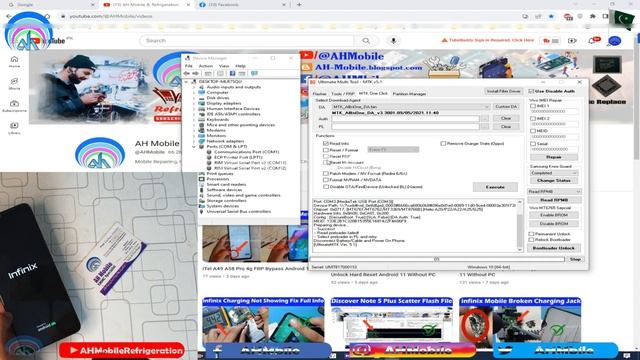Switch to Flasher tab in Ultimate Multi Tool
Image resolution: width=640 pixels, height=360 pixels.
(x=320, y=94)
